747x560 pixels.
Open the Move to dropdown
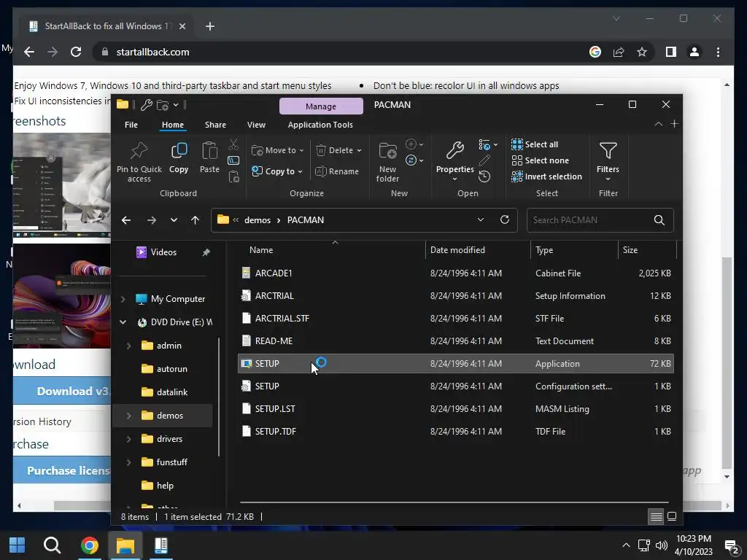click(278, 150)
